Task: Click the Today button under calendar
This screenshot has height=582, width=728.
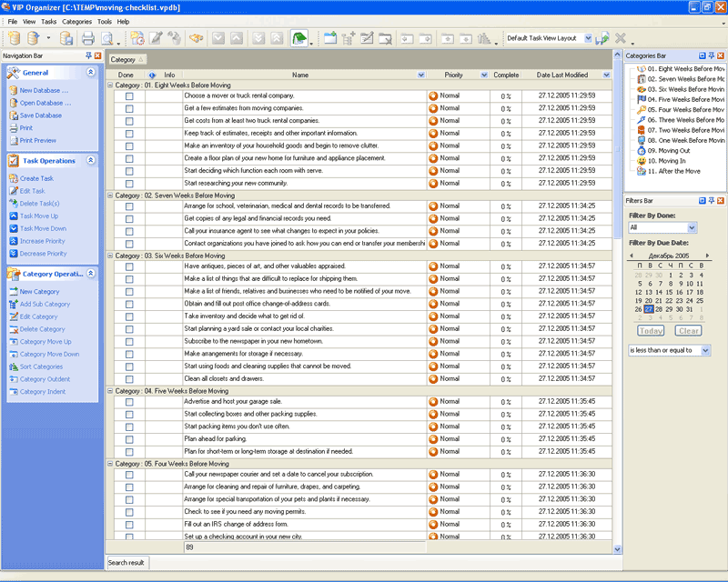Action: [x=650, y=331]
